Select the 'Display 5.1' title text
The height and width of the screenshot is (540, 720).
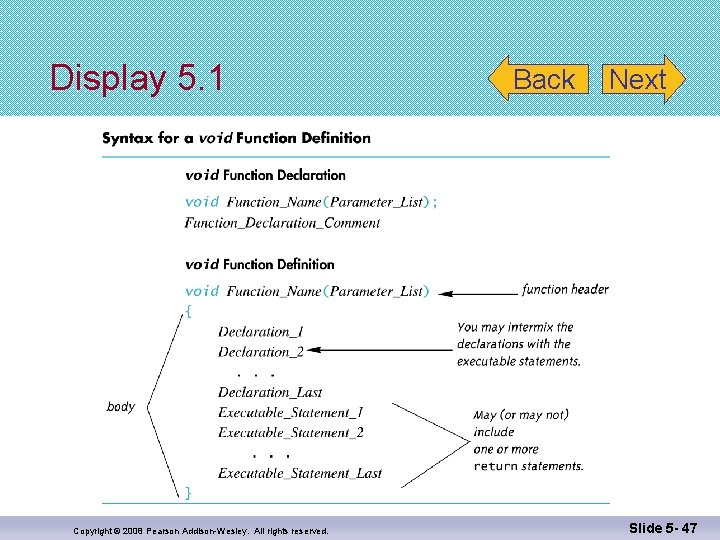pyautogui.click(x=137, y=77)
